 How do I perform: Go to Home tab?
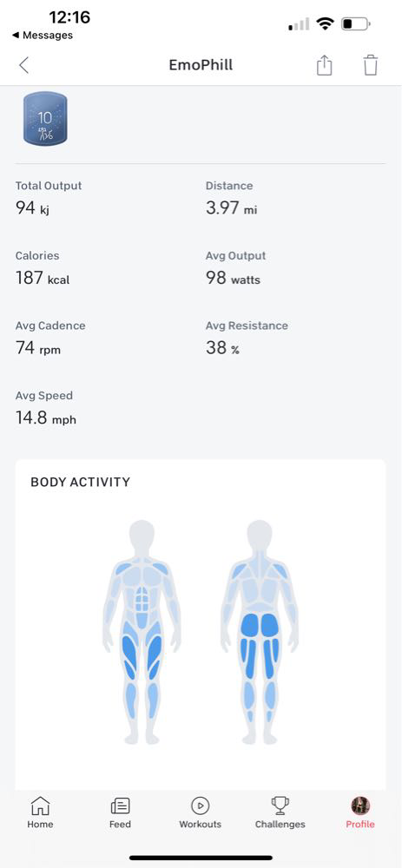click(41, 812)
